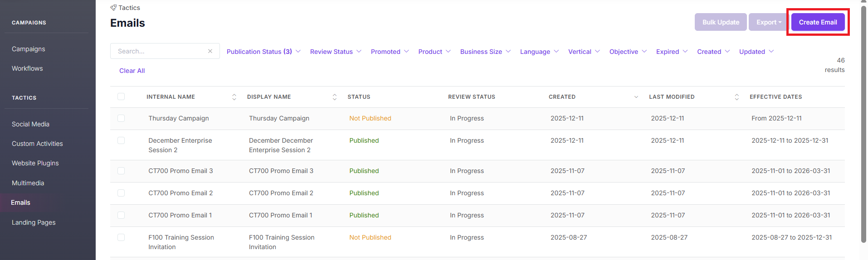Sort by Last Modified column arrows
The image size is (868, 260).
736,97
